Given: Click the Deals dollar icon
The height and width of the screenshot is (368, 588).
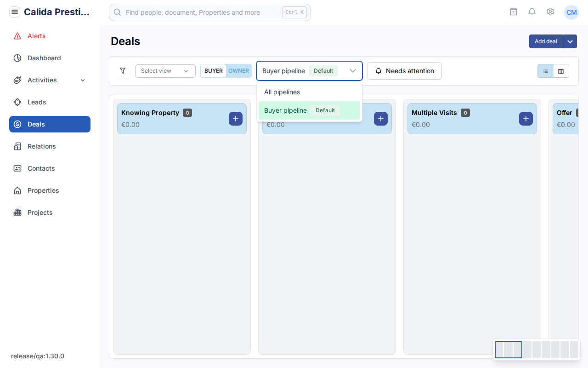Looking at the screenshot, I should point(17,124).
